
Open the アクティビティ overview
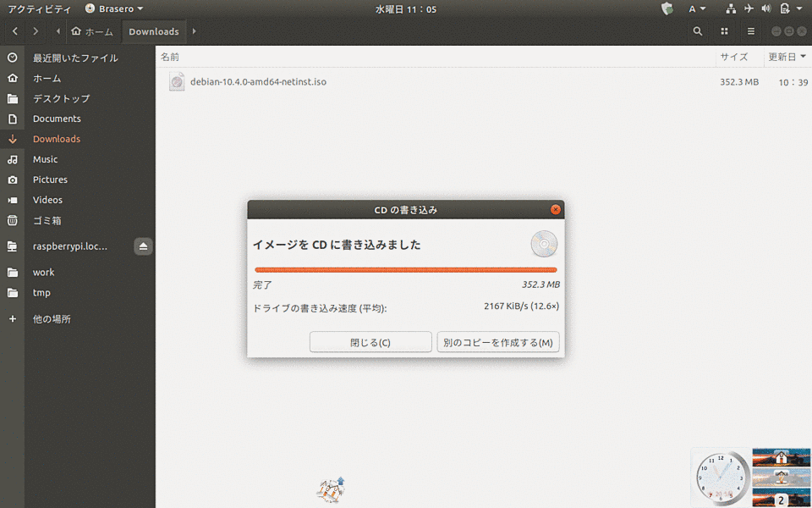(x=40, y=9)
